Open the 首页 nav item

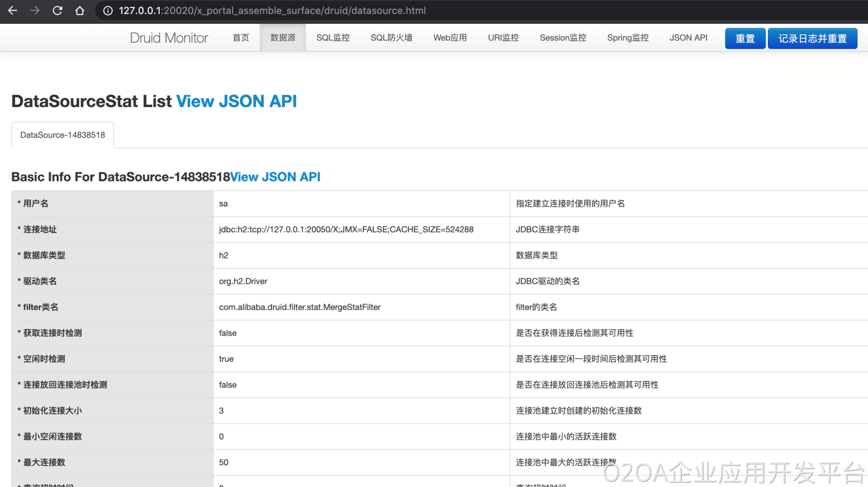(x=241, y=38)
